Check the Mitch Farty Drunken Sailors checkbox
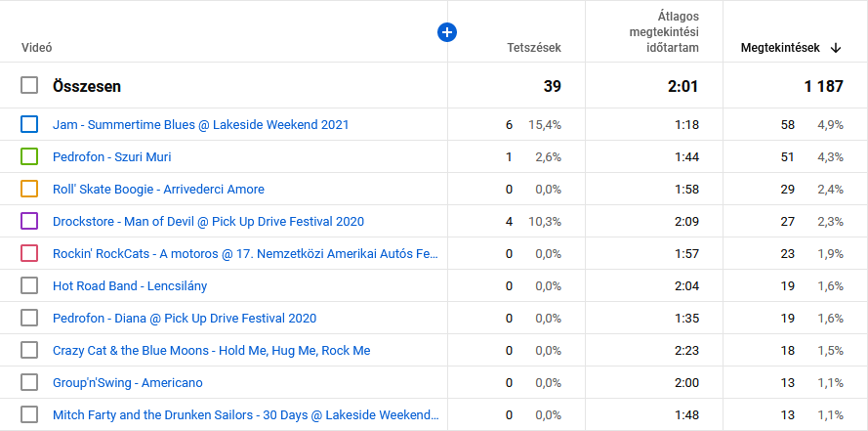 point(29,414)
